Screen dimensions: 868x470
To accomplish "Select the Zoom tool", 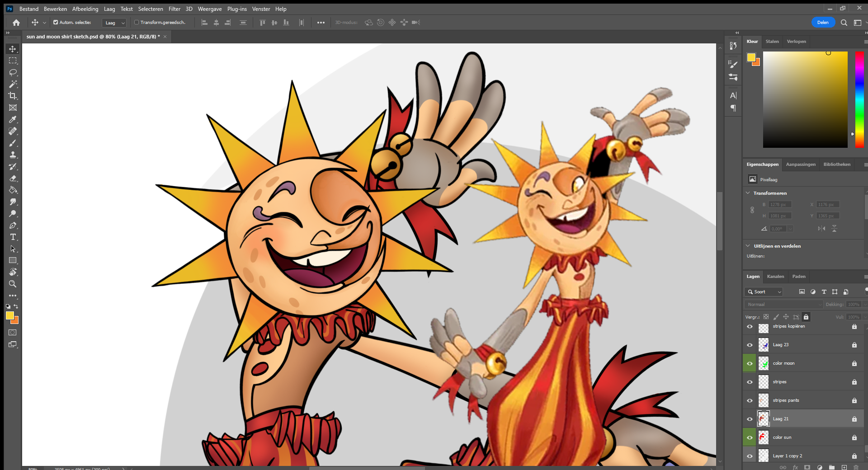I will pyautogui.click(x=13, y=284).
